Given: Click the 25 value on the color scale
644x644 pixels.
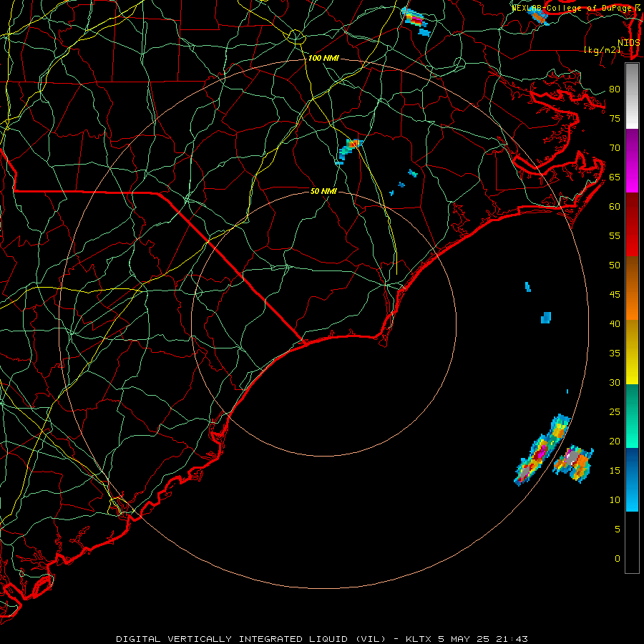Looking at the screenshot, I should (615, 412).
